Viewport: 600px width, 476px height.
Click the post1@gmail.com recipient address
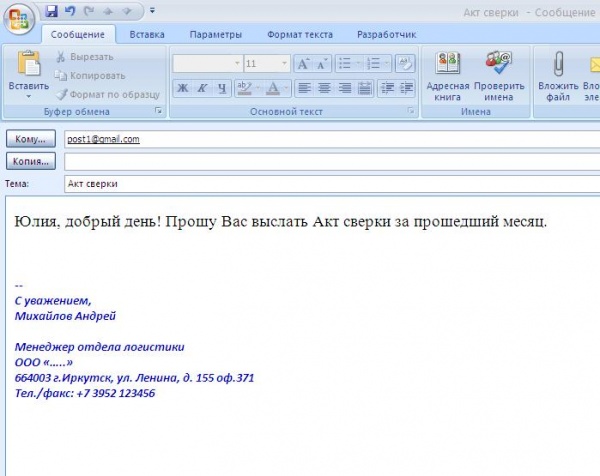[103, 139]
